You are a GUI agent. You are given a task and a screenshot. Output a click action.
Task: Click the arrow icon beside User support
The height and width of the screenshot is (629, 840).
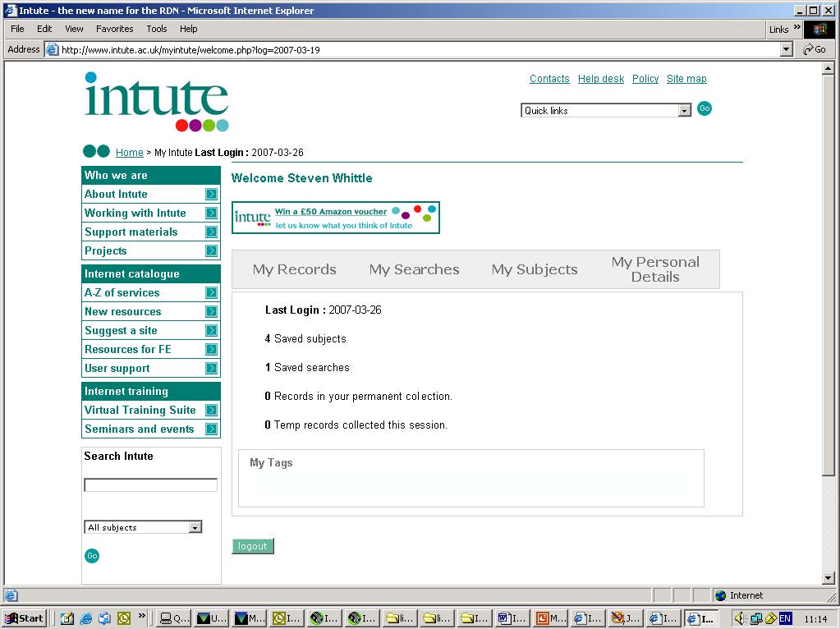(212, 369)
